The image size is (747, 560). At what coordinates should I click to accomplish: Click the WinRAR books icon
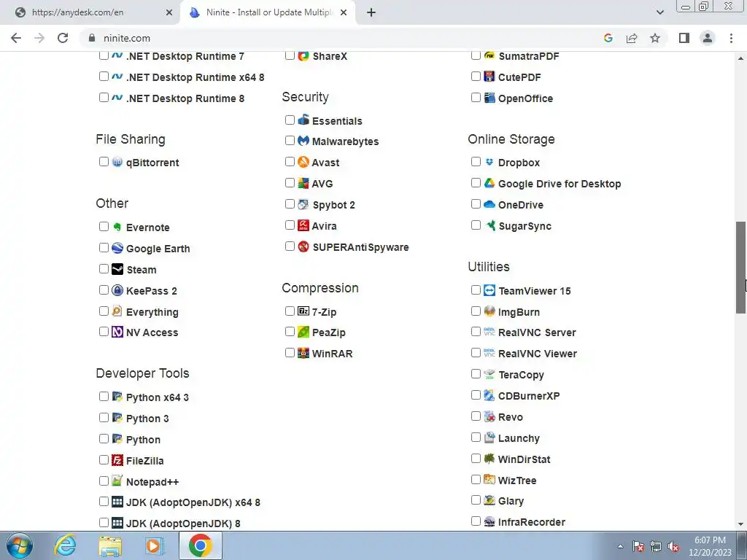[x=303, y=353]
